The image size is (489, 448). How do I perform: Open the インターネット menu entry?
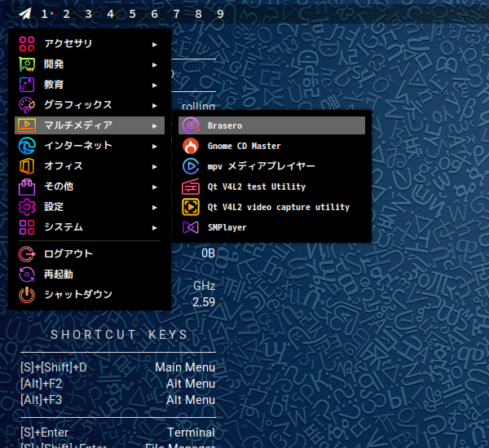coord(90,146)
